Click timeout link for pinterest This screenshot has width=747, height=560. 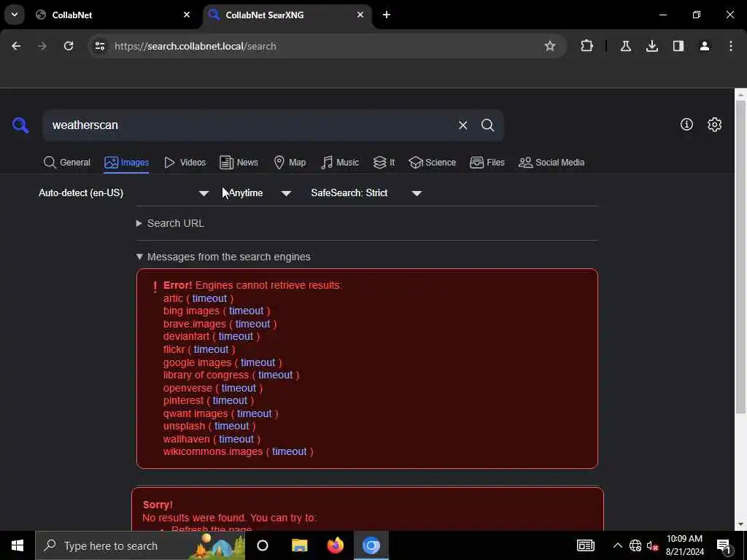click(x=230, y=400)
